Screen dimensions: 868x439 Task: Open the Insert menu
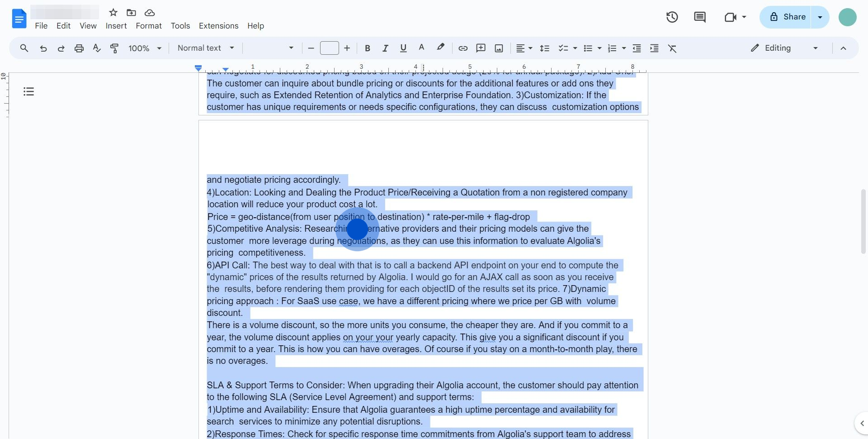tap(116, 26)
